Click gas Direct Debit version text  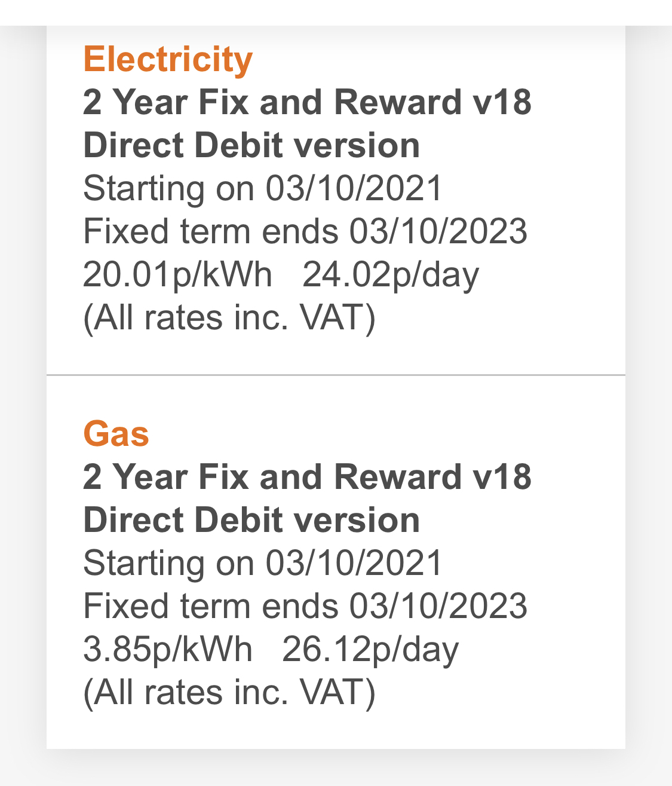(251, 520)
